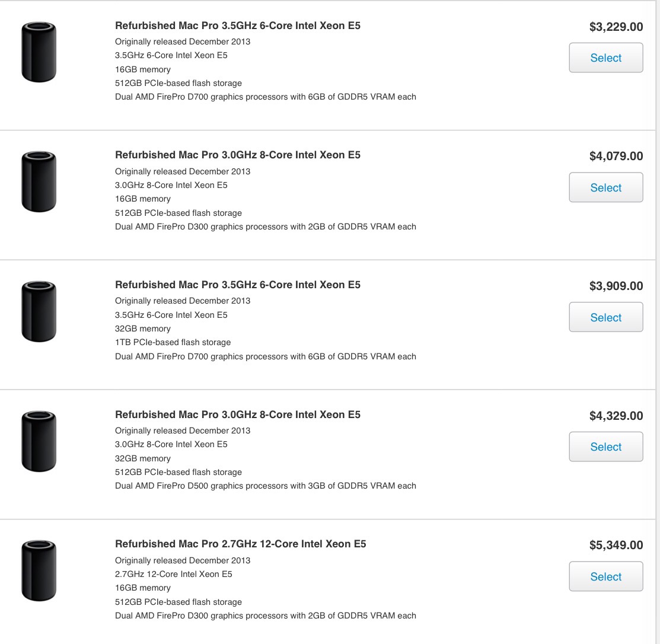
Task: Select the $3,909.00 Mac Pro with 1TB storage
Action: (605, 317)
